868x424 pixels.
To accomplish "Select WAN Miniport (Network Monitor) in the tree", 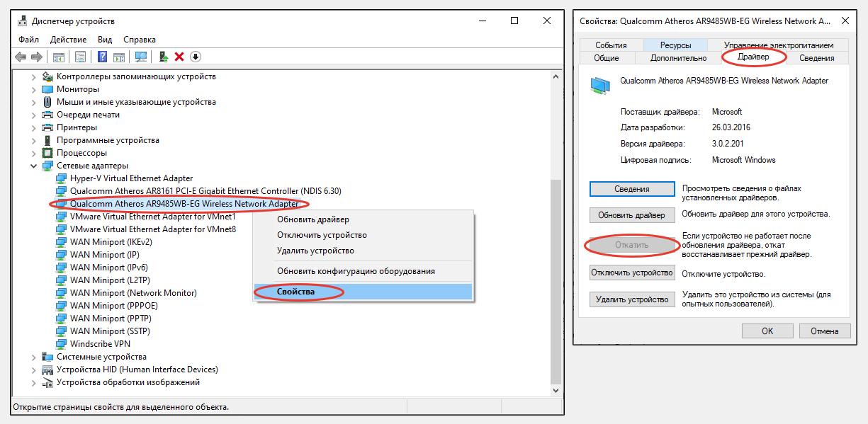I will click(x=133, y=293).
